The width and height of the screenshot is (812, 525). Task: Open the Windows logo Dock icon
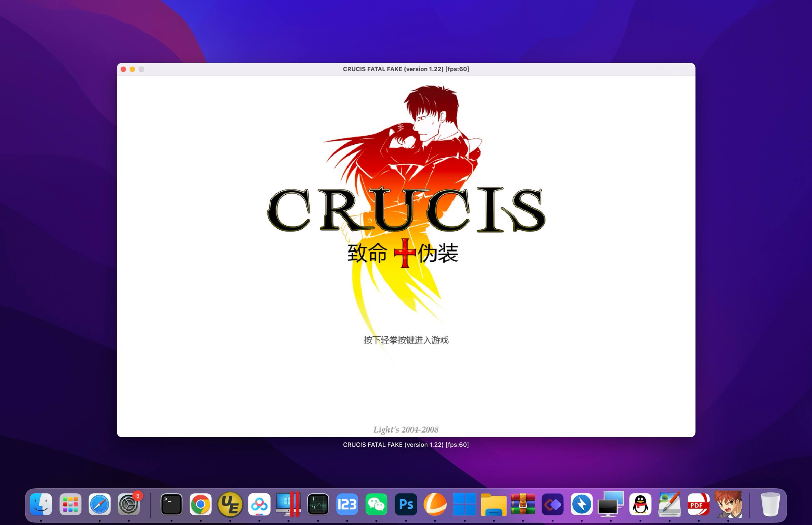coord(464,504)
